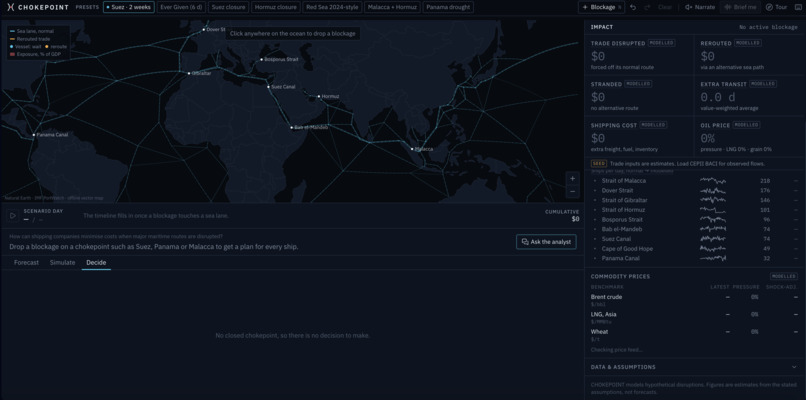Load the Ever Given (6 d) preset
The height and width of the screenshot is (400, 806).
(x=180, y=7)
